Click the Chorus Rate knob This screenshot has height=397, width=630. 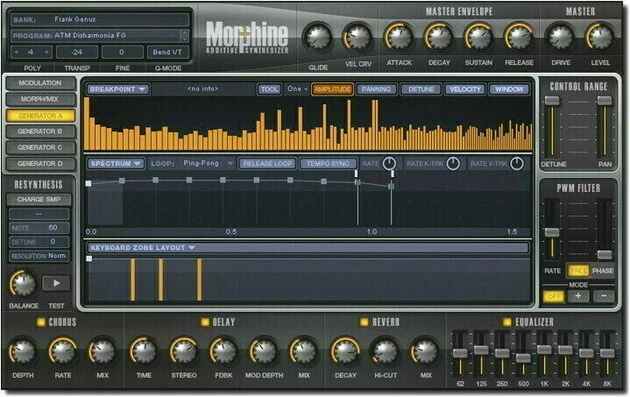(63, 351)
